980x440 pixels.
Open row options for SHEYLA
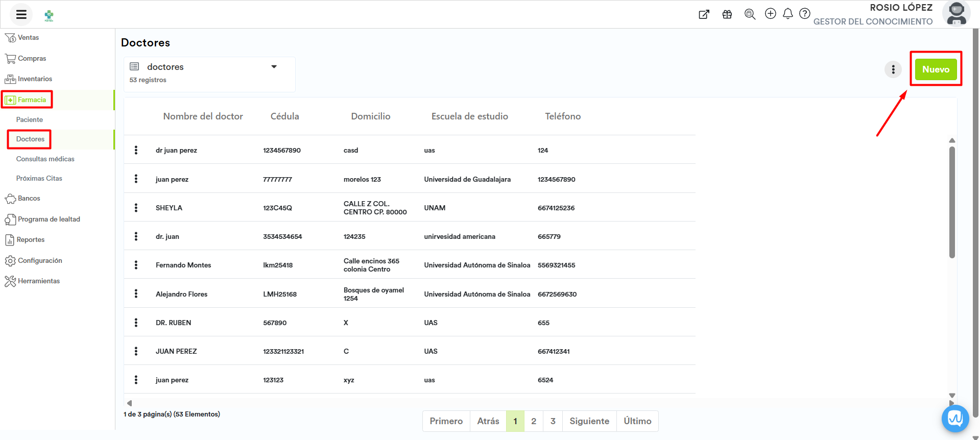pyautogui.click(x=136, y=208)
